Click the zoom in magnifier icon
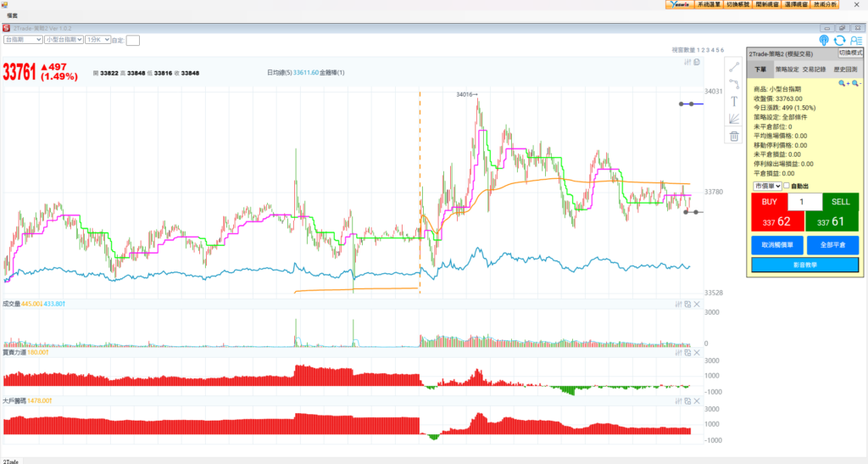 pos(843,83)
